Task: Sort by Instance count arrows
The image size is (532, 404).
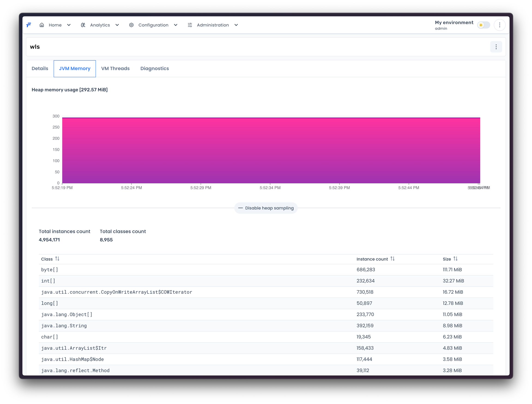Action: [x=392, y=259]
